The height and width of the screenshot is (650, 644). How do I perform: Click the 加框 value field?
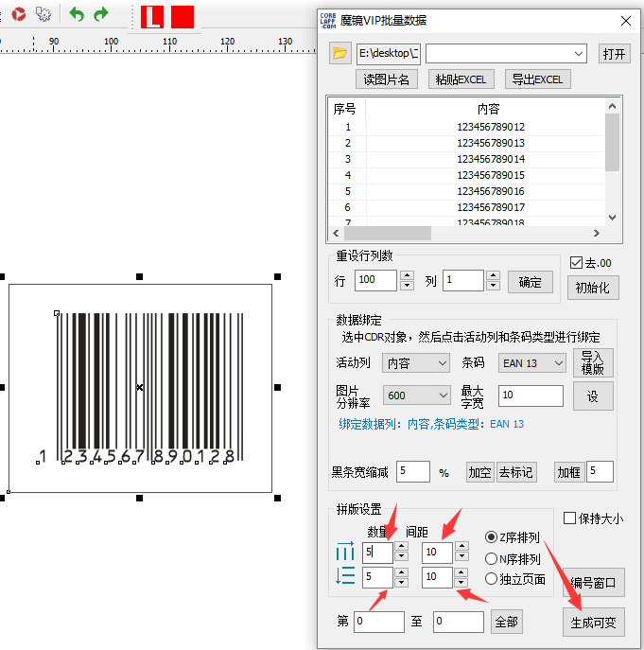(600, 471)
